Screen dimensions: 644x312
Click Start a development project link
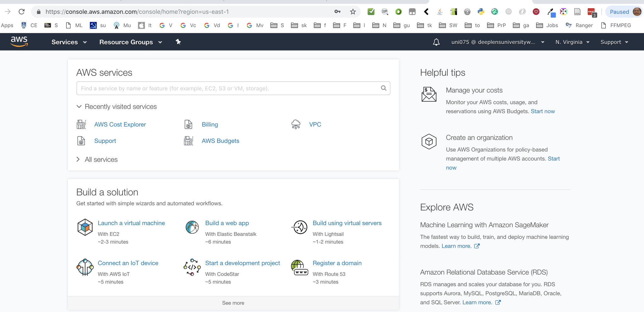242,263
